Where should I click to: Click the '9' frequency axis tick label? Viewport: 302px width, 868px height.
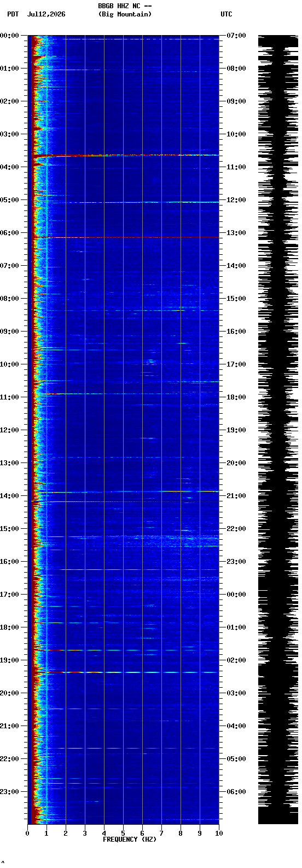click(200, 833)
